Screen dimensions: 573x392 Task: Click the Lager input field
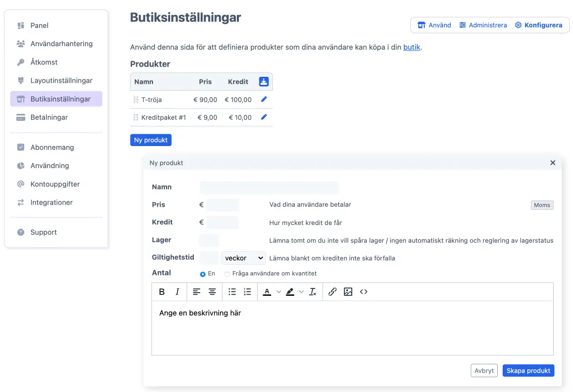(x=209, y=240)
